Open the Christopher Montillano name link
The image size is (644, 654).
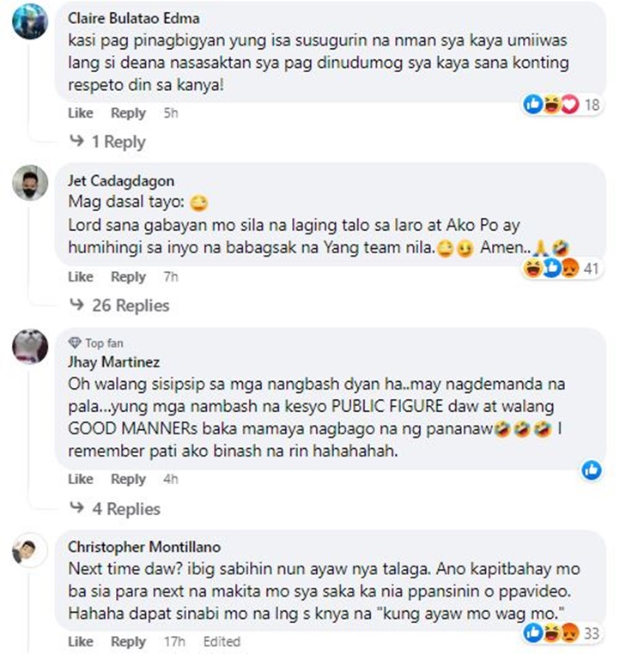tap(144, 547)
